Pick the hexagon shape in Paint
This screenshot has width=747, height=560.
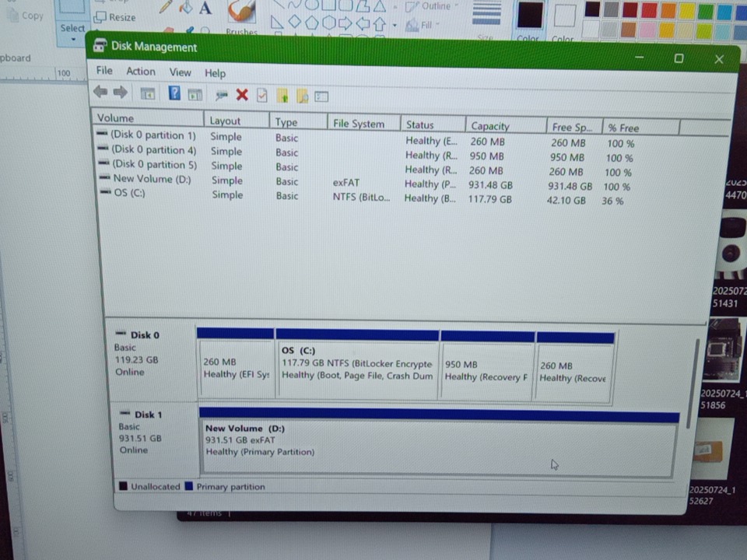[x=328, y=23]
